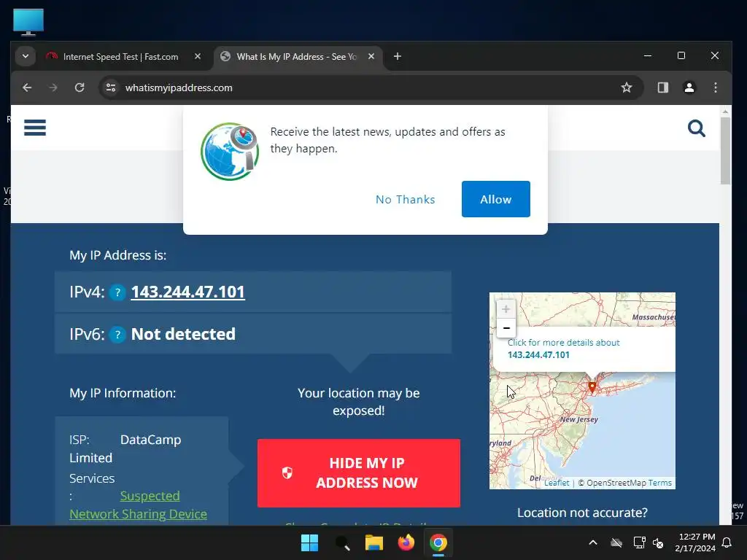The width and height of the screenshot is (747, 560).
Task: Open the Windows Start menu
Action: pos(309,542)
